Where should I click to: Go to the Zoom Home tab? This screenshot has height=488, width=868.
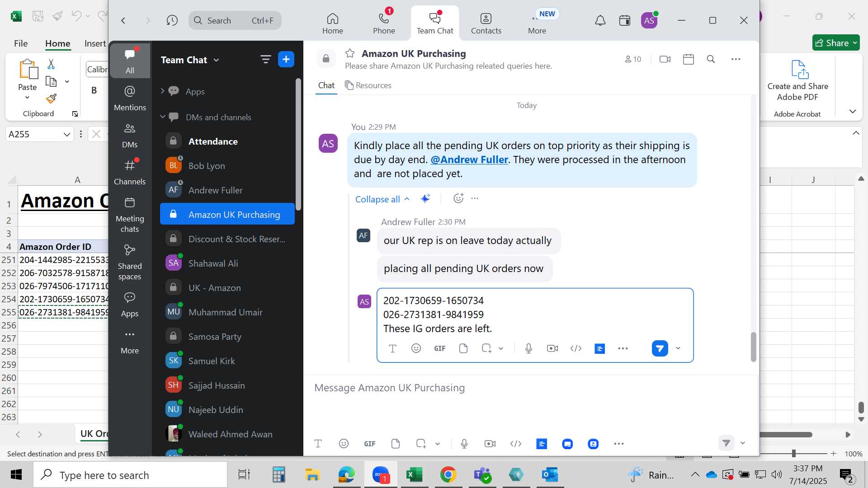pos(332,23)
